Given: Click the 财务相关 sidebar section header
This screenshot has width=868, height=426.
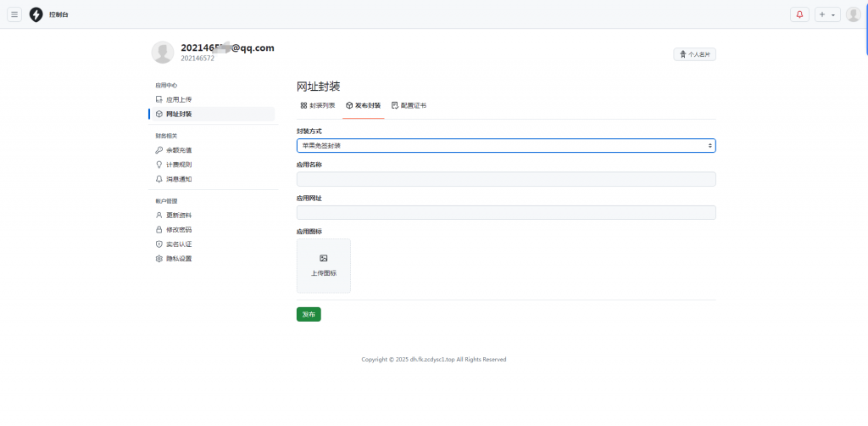Looking at the screenshot, I should [x=166, y=136].
